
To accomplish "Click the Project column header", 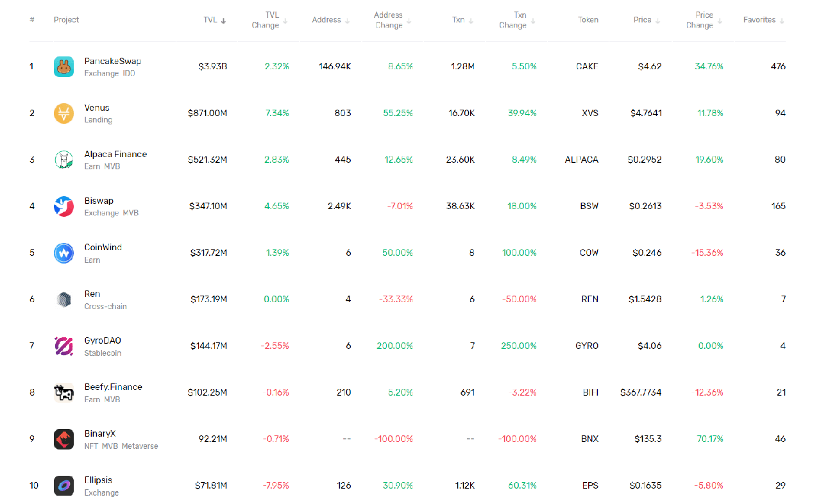I will [x=67, y=20].
